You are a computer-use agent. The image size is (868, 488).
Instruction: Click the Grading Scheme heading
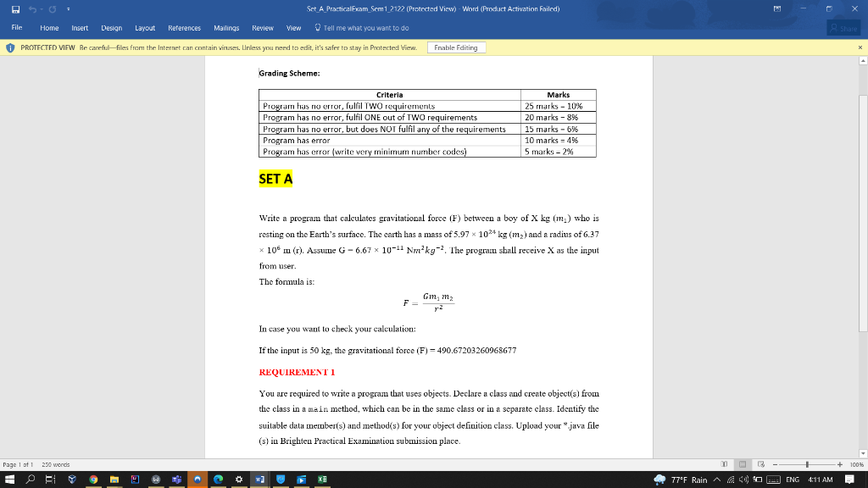tap(289, 73)
